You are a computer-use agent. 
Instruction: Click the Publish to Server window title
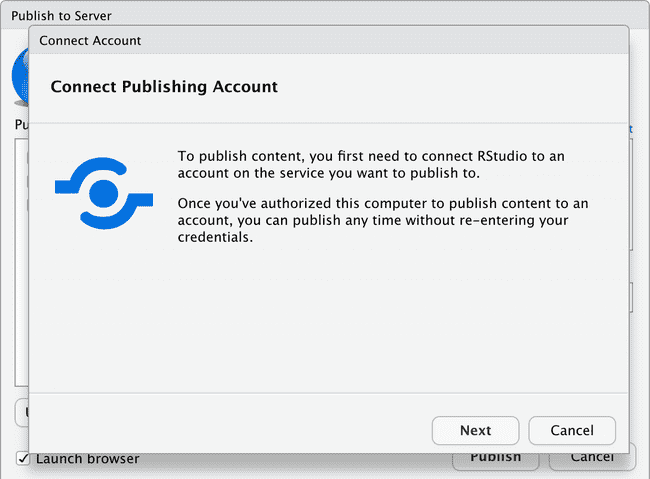click(x=61, y=16)
